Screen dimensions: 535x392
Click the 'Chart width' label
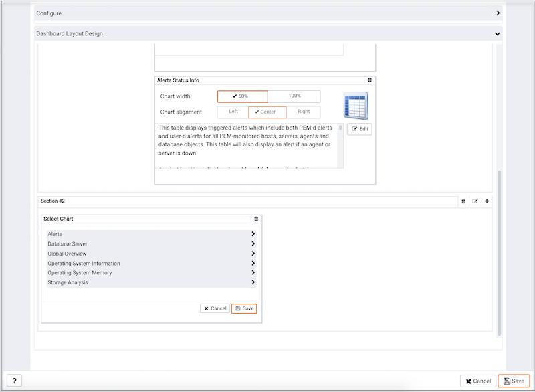(175, 96)
